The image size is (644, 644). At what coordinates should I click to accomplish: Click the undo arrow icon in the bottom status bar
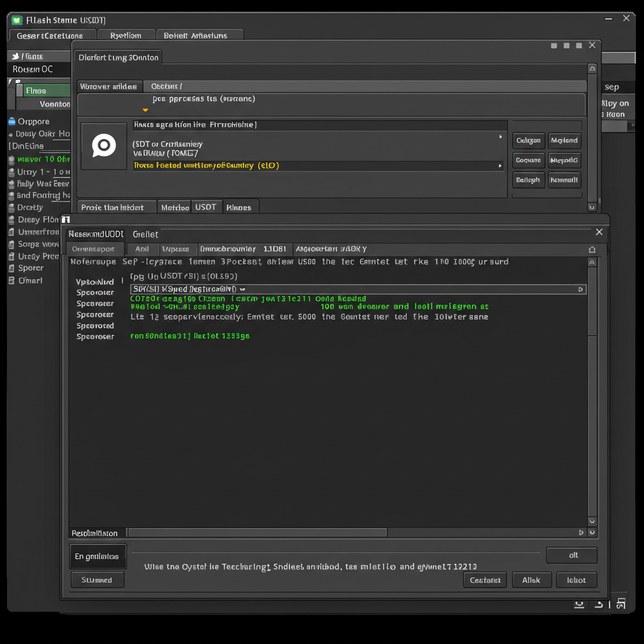point(599,604)
